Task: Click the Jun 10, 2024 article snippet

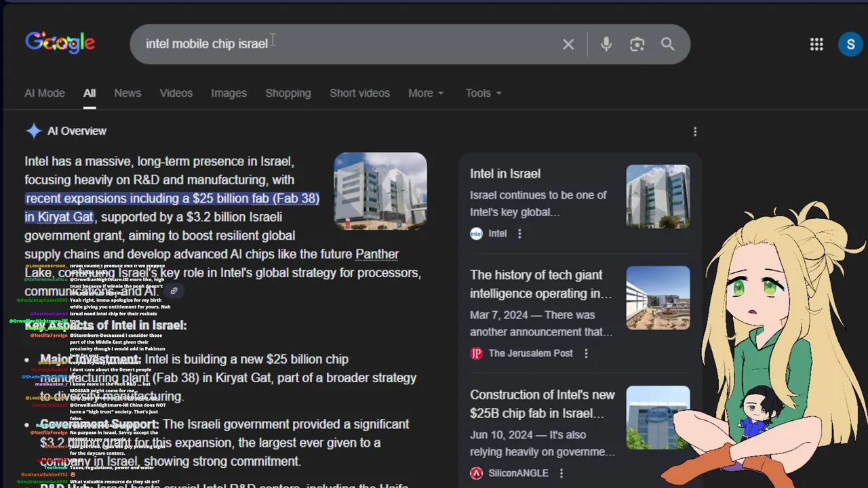Action: click(x=542, y=443)
